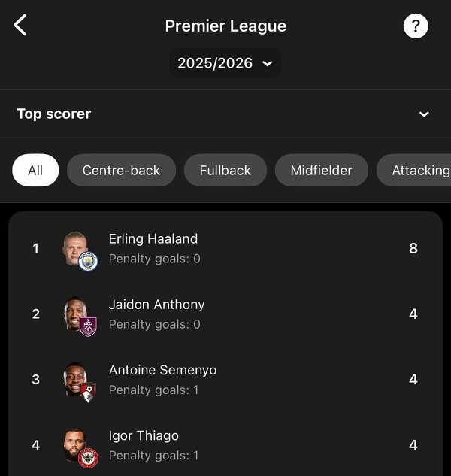Filter by Midfielder position

[x=321, y=171]
